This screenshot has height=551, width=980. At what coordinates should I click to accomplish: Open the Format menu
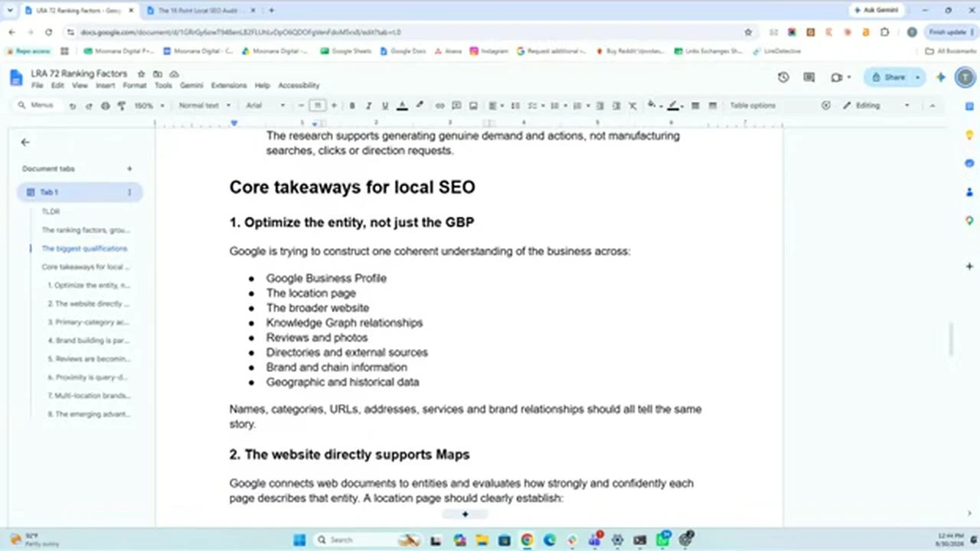[x=135, y=86]
